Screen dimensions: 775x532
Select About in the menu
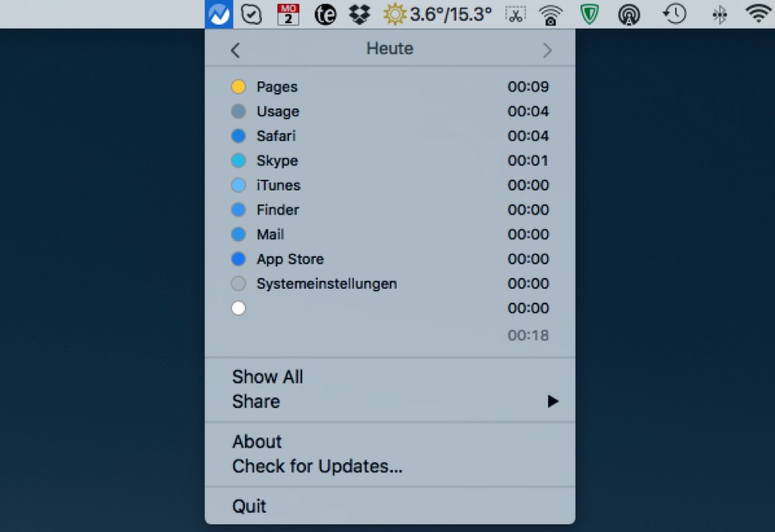pos(257,442)
